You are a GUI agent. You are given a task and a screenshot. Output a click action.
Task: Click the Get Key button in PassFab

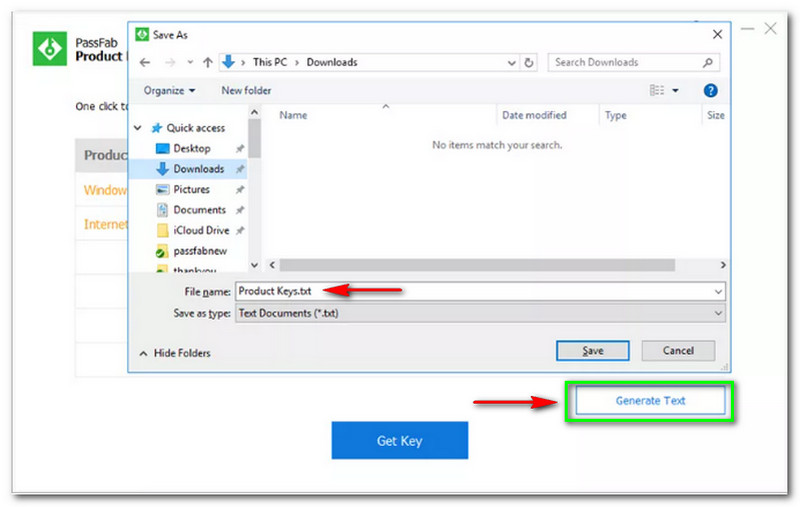point(399,440)
